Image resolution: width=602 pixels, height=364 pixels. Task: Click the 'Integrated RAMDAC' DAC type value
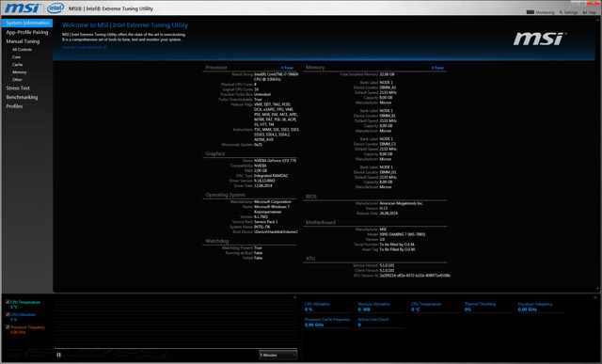click(271, 176)
